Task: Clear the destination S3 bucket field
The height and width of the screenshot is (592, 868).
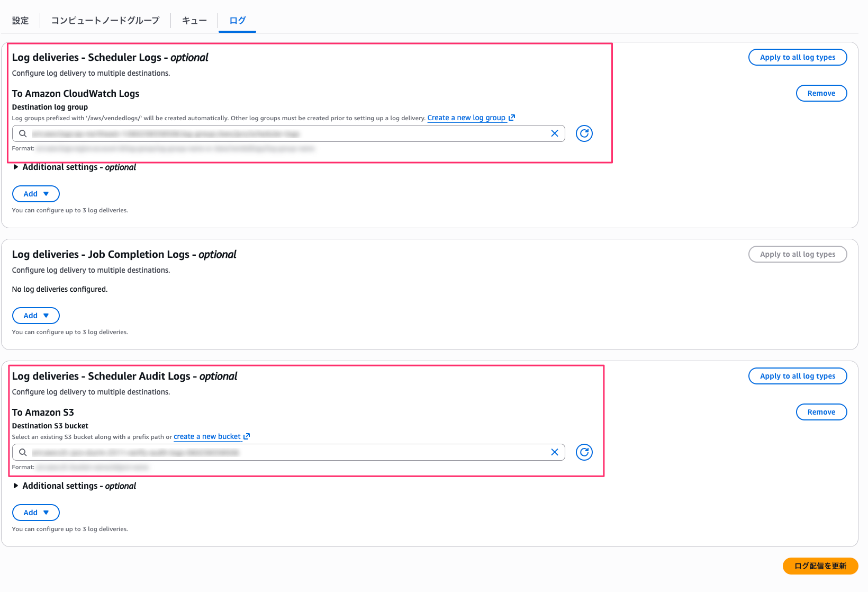Action: tap(555, 452)
